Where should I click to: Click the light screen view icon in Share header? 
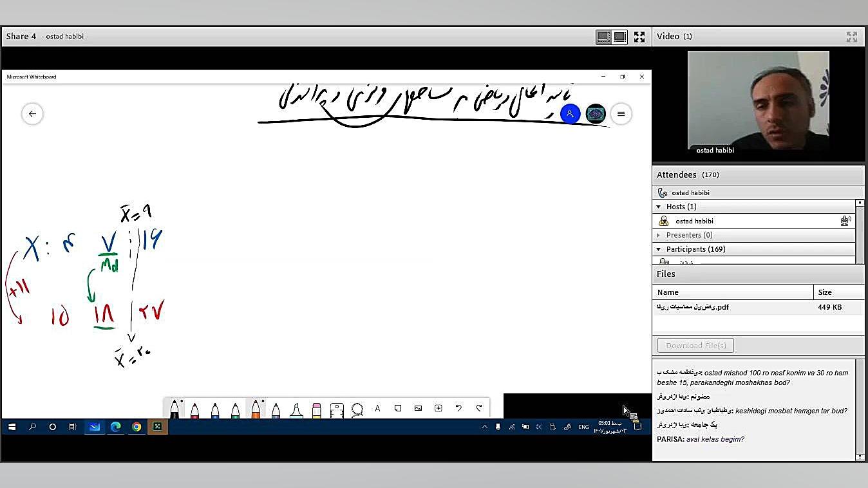[620, 37]
